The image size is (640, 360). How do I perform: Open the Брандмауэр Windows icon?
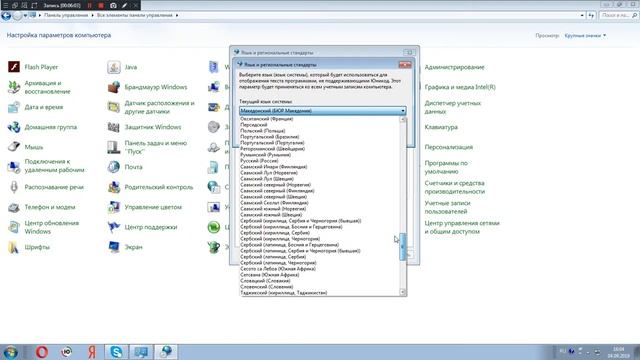[114, 87]
